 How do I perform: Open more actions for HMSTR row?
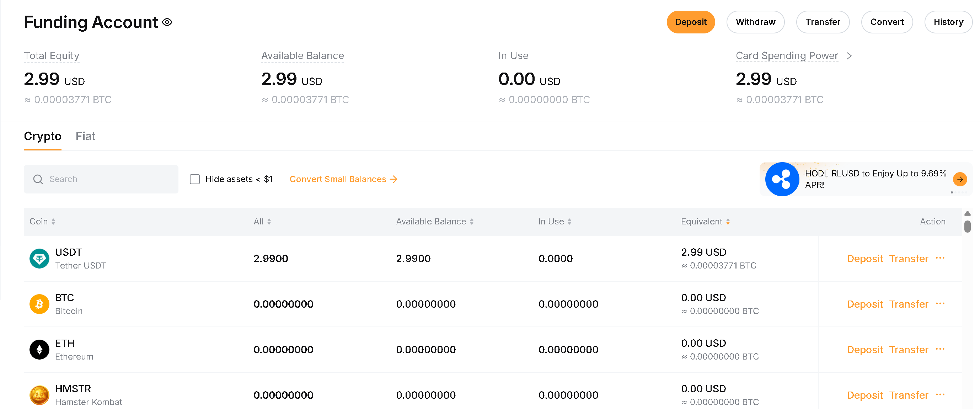pos(940,394)
